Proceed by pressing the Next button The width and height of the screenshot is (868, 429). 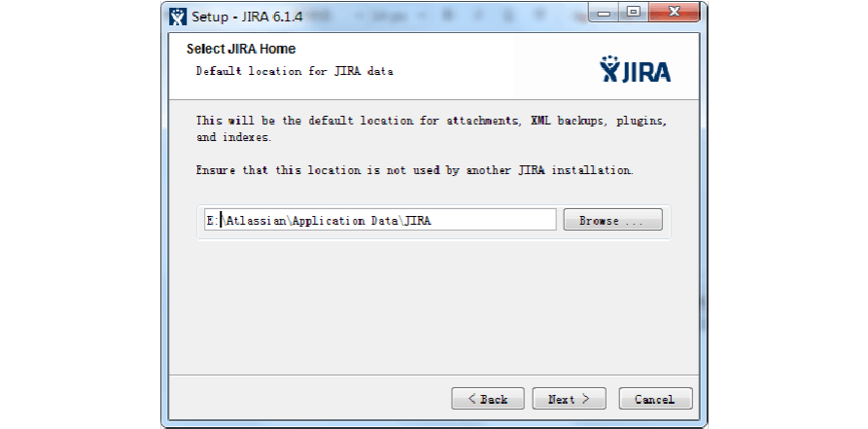click(570, 399)
